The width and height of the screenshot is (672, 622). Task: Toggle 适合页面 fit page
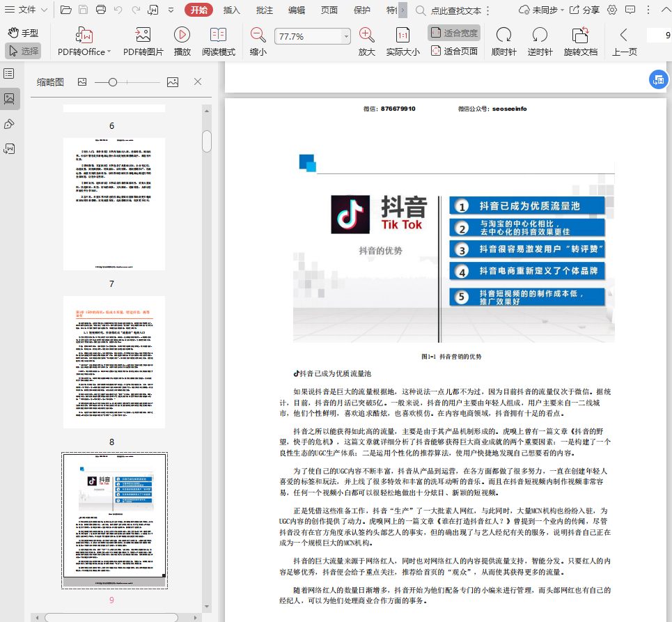(454, 51)
